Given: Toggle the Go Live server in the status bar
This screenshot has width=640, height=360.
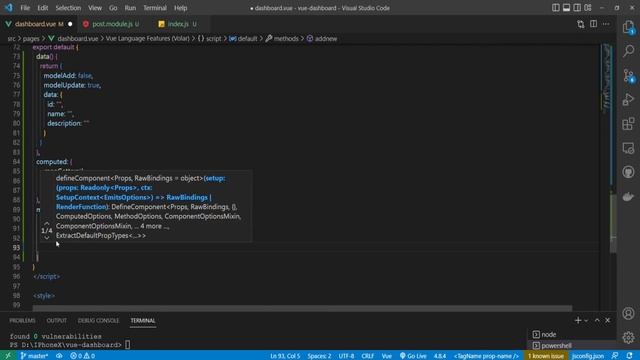Looking at the screenshot, I should [413, 356].
